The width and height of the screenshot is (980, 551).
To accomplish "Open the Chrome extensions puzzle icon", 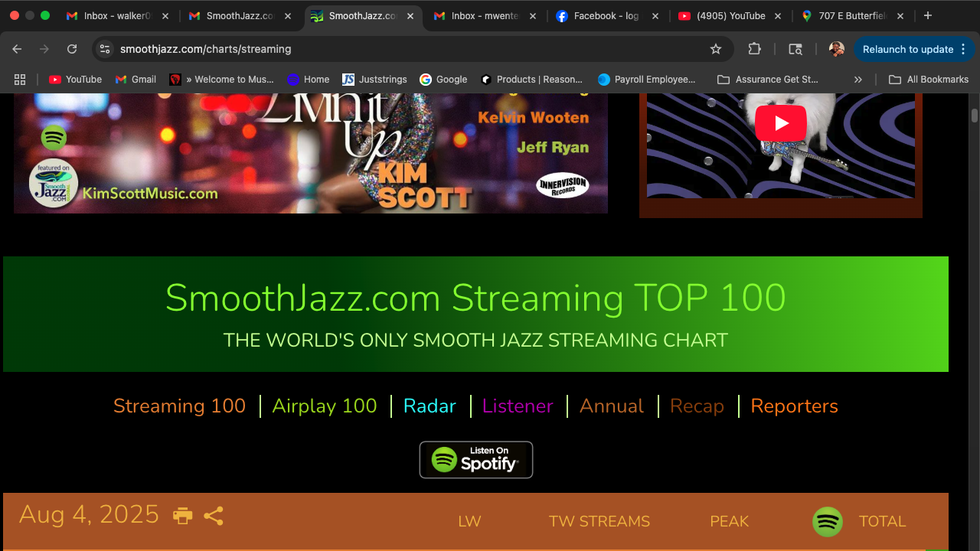I will pos(754,49).
